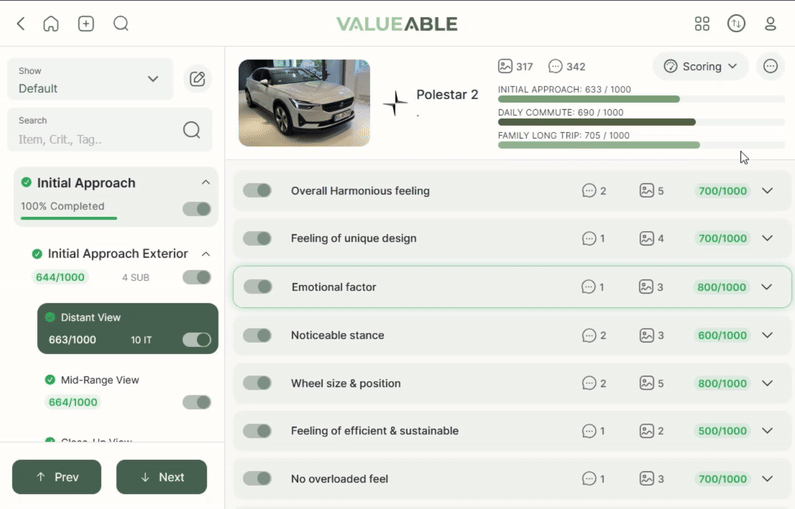795x509 pixels.
Task: Open comments for Overall Harmonious feeling
Action: click(x=589, y=191)
